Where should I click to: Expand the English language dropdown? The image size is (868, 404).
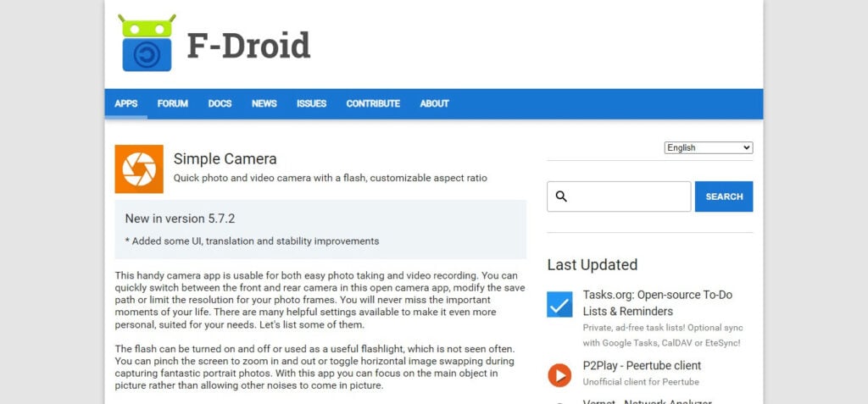(x=709, y=147)
